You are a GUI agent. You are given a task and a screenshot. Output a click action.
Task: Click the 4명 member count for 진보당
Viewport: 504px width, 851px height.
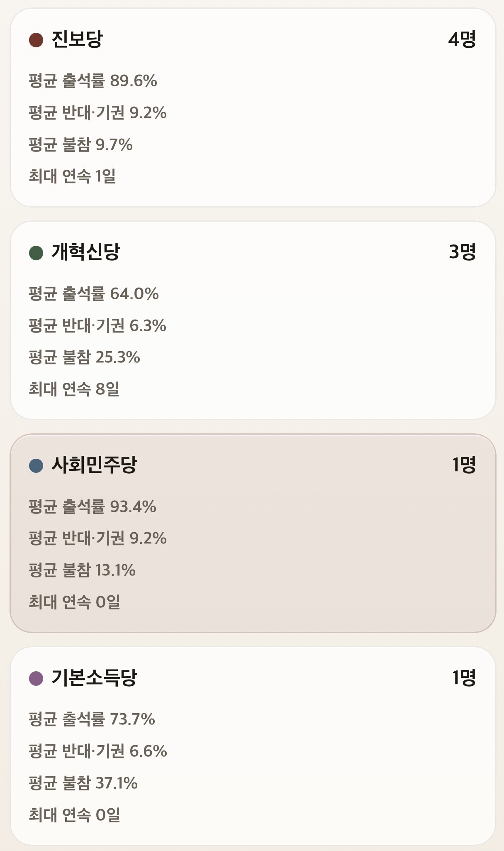(462, 39)
